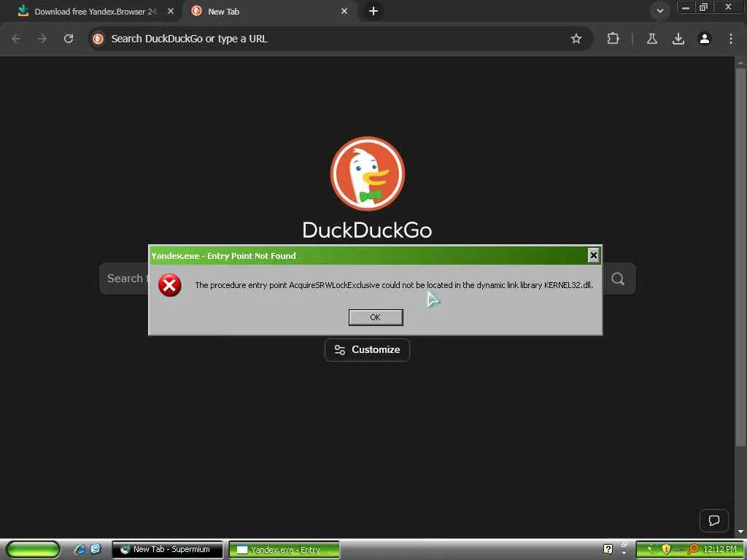Click the DuckDuckGo search magnifier icon
The image size is (747, 560).
[x=618, y=279]
